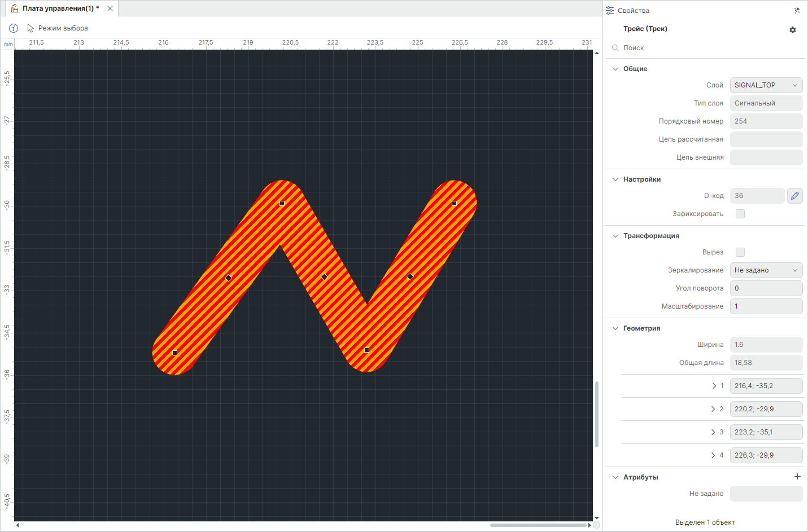The height and width of the screenshot is (532, 808).
Task: Open the properties panel gear settings
Action: click(x=793, y=30)
